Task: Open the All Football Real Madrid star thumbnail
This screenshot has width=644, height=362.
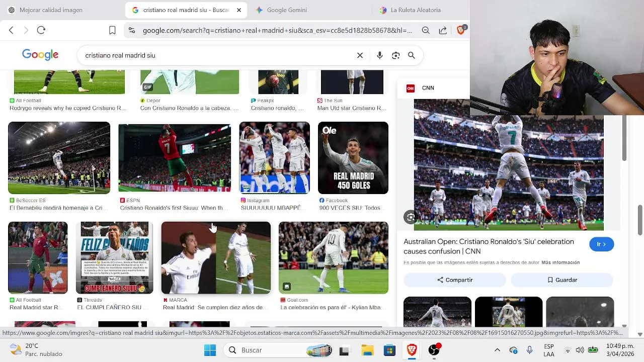Action: (x=38, y=258)
